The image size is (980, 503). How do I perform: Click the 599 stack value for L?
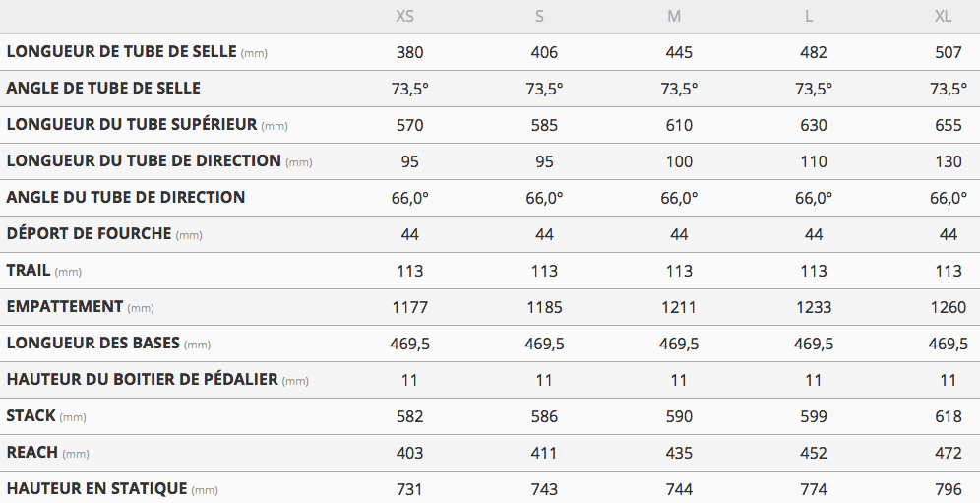pyautogui.click(x=814, y=416)
